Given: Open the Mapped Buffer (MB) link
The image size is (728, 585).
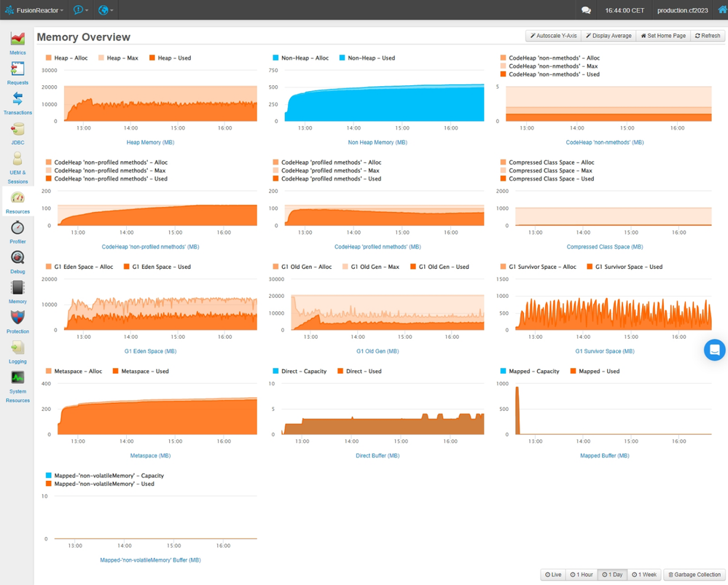Looking at the screenshot, I should click(605, 456).
